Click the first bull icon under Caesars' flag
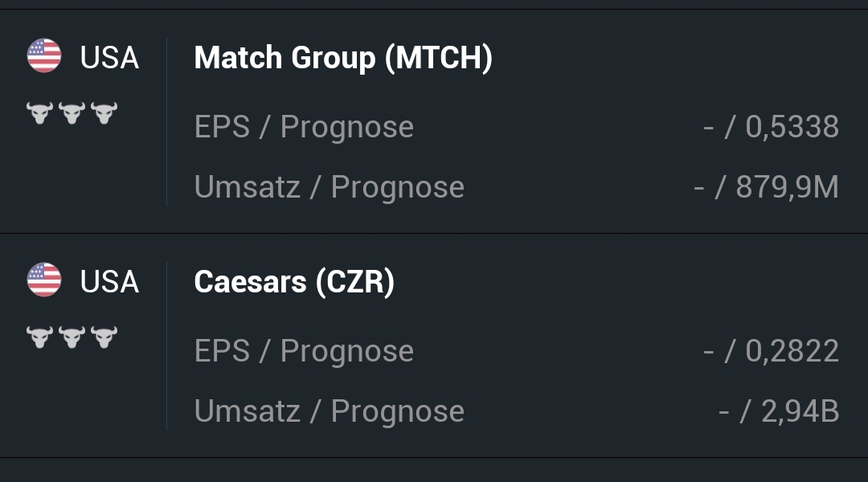868x482 pixels. tap(39, 337)
